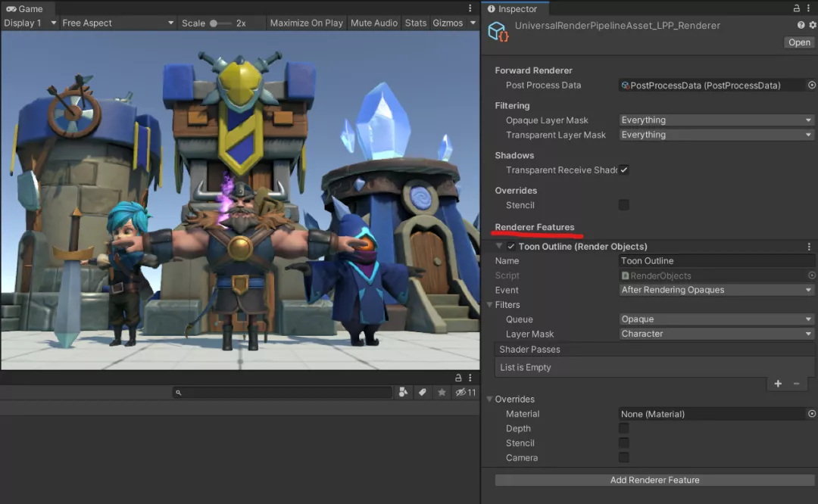Click the Material field's object picker circle

(810, 414)
